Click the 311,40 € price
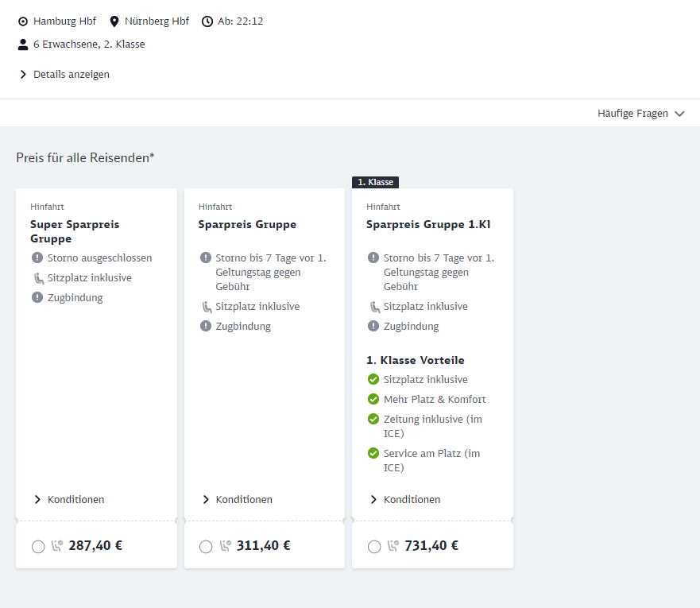Screen dimensions: 700x608 (263, 545)
